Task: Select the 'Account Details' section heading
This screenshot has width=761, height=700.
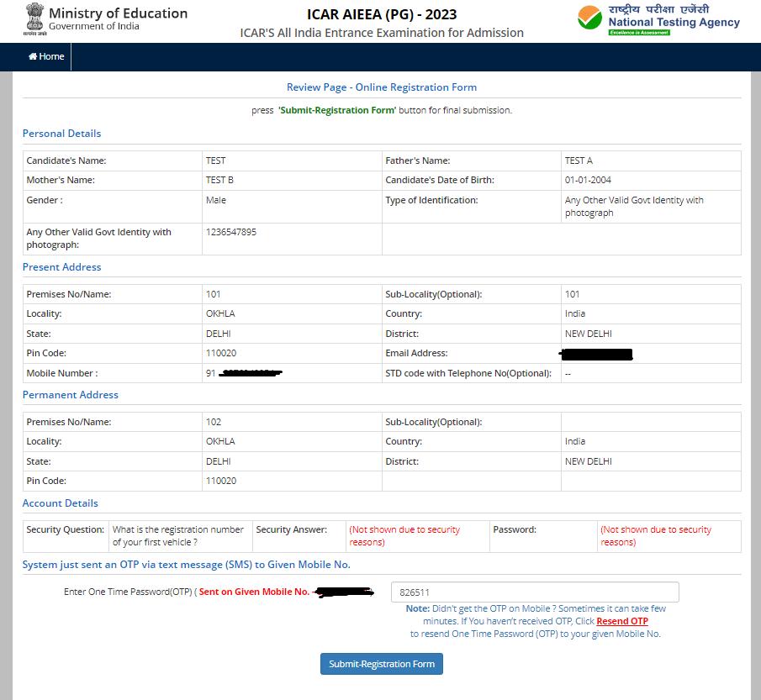Action: (x=61, y=503)
